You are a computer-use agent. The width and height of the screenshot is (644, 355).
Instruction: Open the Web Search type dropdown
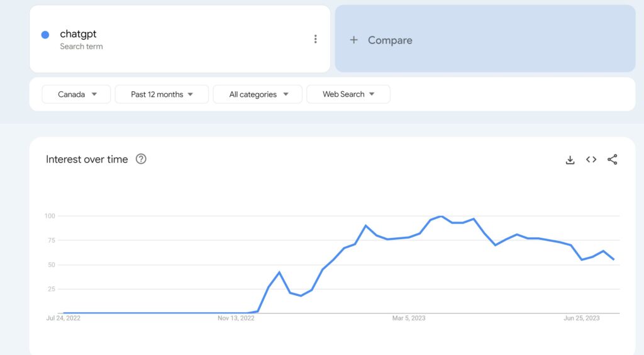point(348,94)
